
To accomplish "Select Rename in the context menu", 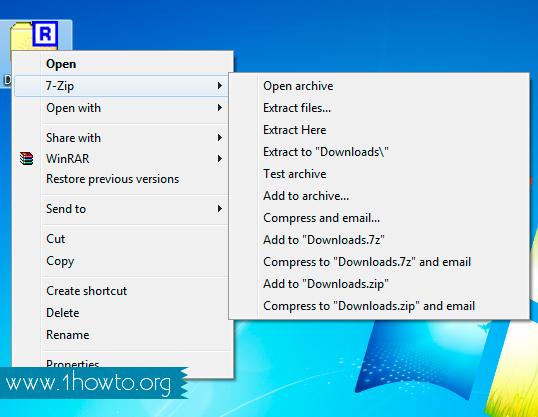I will [121, 335].
